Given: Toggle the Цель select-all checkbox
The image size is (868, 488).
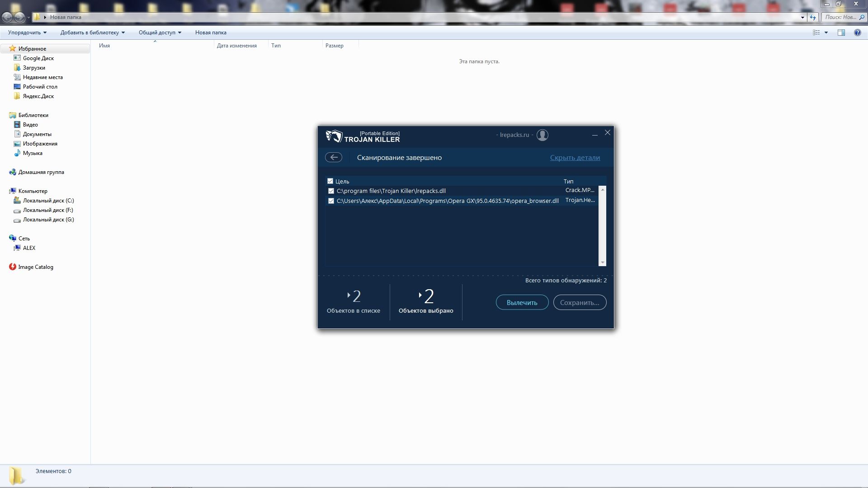Looking at the screenshot, I should tap(330, 181).
